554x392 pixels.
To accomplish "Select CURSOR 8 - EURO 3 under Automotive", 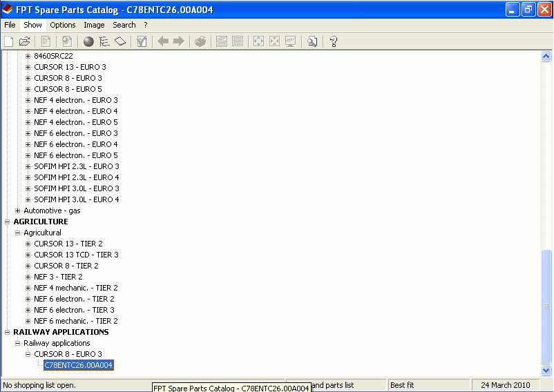I will [x=68, y=78].
